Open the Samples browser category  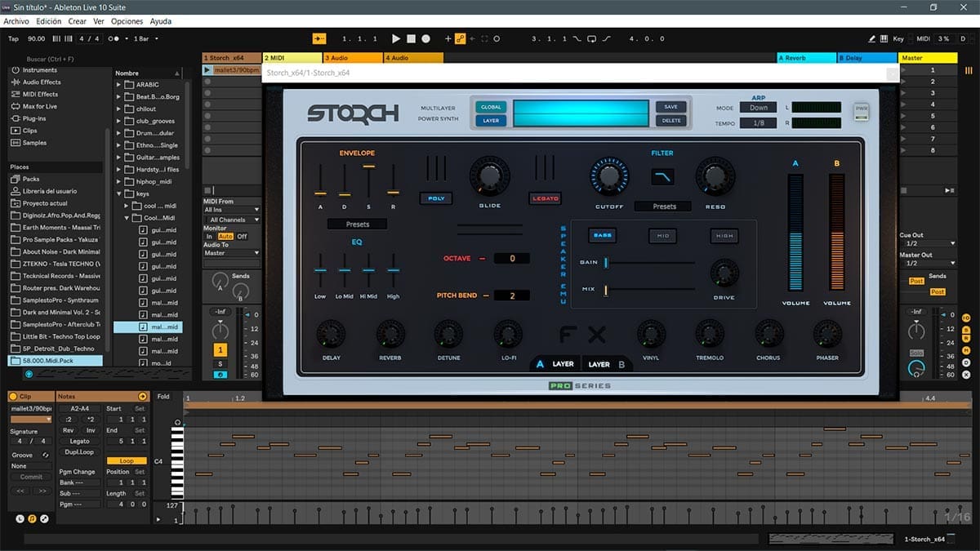(34, 143)
